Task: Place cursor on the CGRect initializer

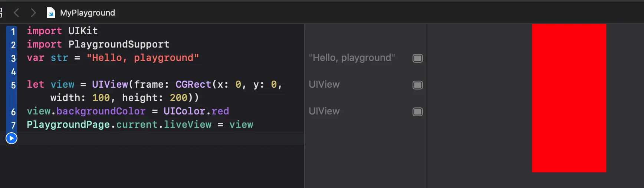Action: 193,85
